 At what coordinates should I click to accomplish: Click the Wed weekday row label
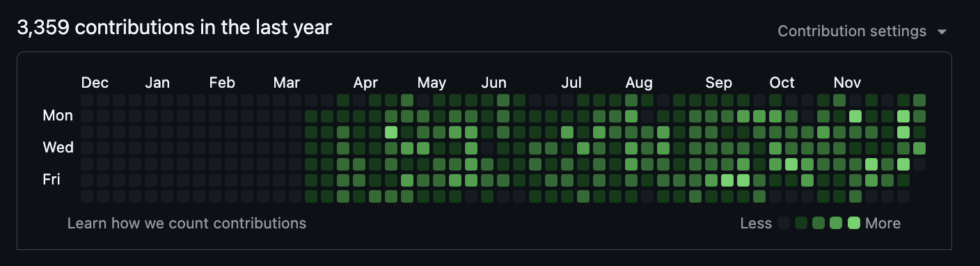(x=58, y=148)
